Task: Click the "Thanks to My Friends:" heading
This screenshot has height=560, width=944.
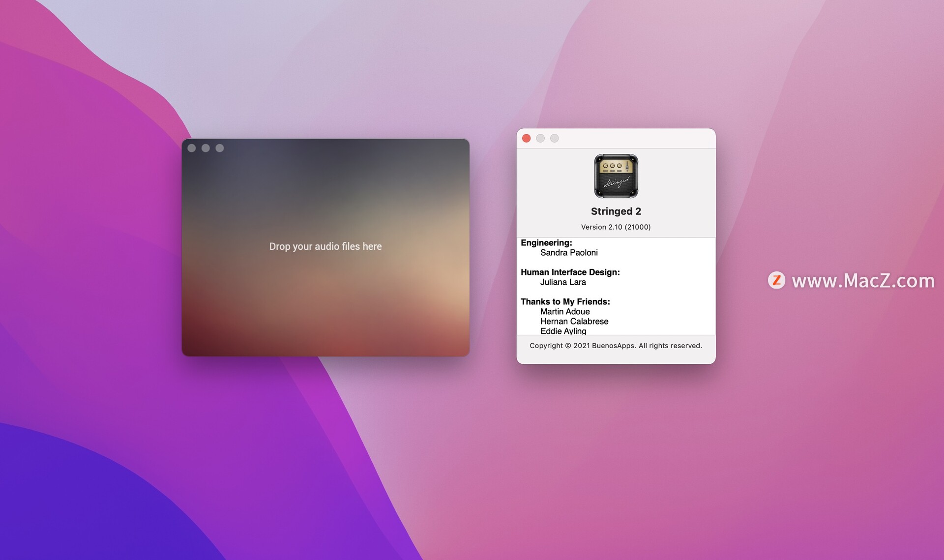Action: tap(565, 302)
